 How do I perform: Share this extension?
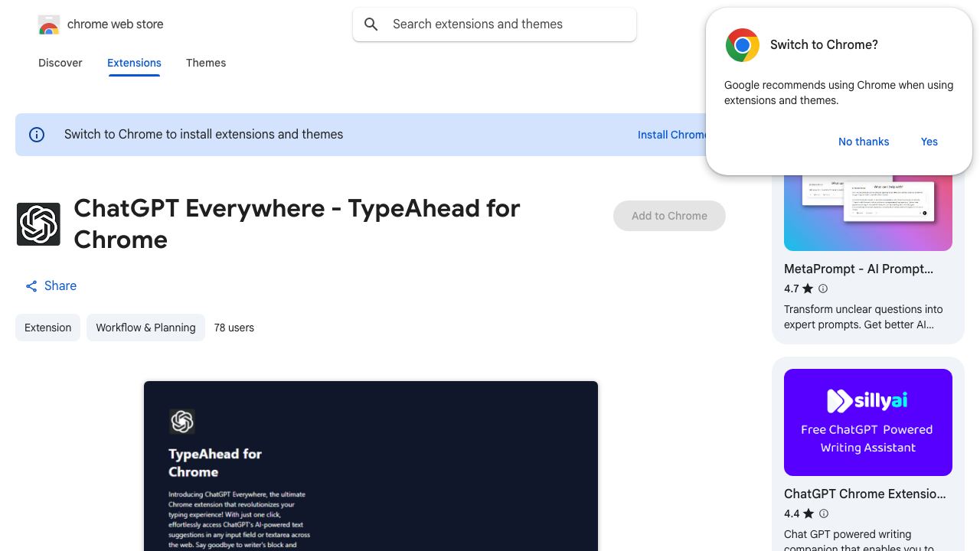click(x=51, y=285)
